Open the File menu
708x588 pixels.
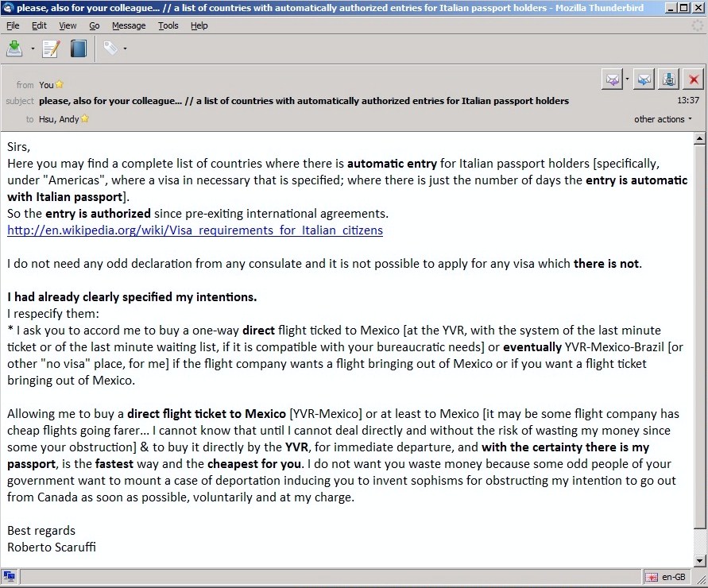pos(13,25)
